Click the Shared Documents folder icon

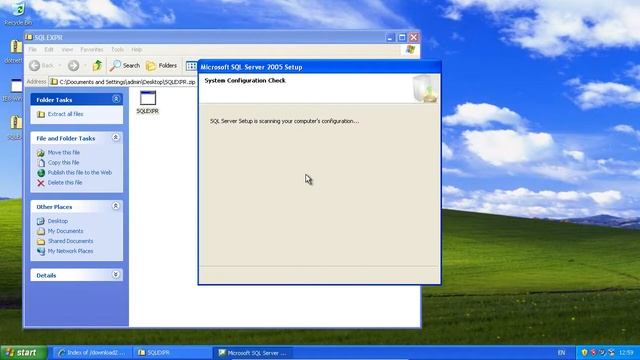[x=41, y=241]
